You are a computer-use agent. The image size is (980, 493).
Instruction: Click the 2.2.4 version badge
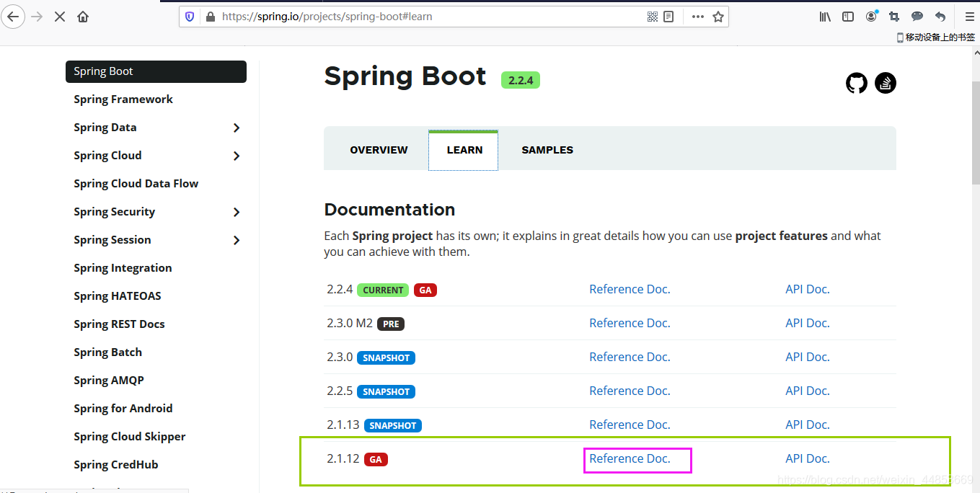pyautogui.click(x=521, y=80)
